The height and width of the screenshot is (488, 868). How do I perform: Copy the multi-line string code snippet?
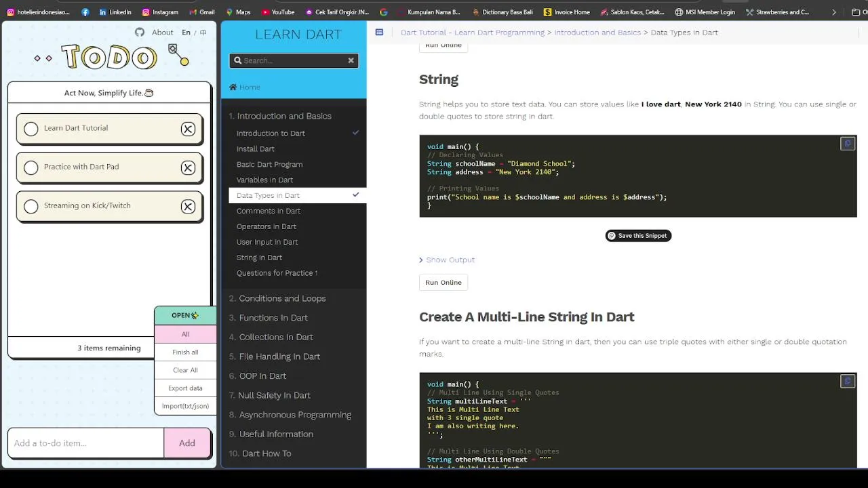847,382
